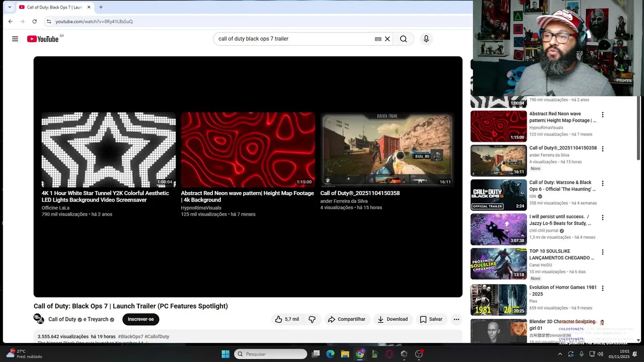644x362 pixels.
Task: Click 'Officine LaLa' channel under endscreen video
Action: 56,208
